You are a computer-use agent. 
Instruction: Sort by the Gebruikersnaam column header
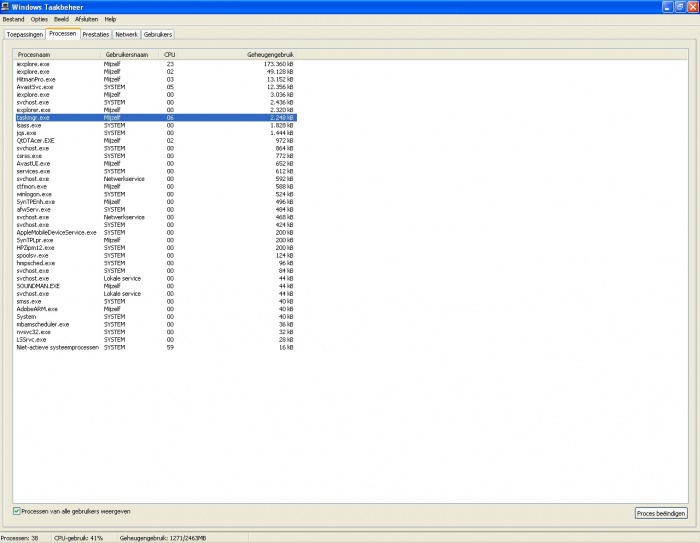(129, 54)
